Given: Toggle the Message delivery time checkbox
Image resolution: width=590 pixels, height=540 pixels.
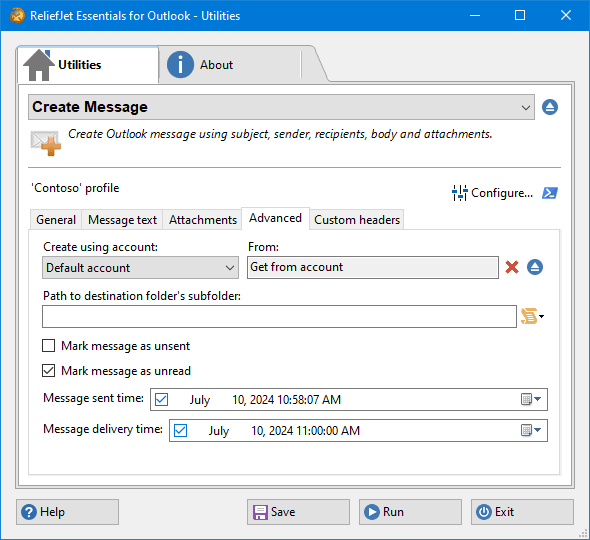Looking at the screenshot, I should click(x=181, y=430).
